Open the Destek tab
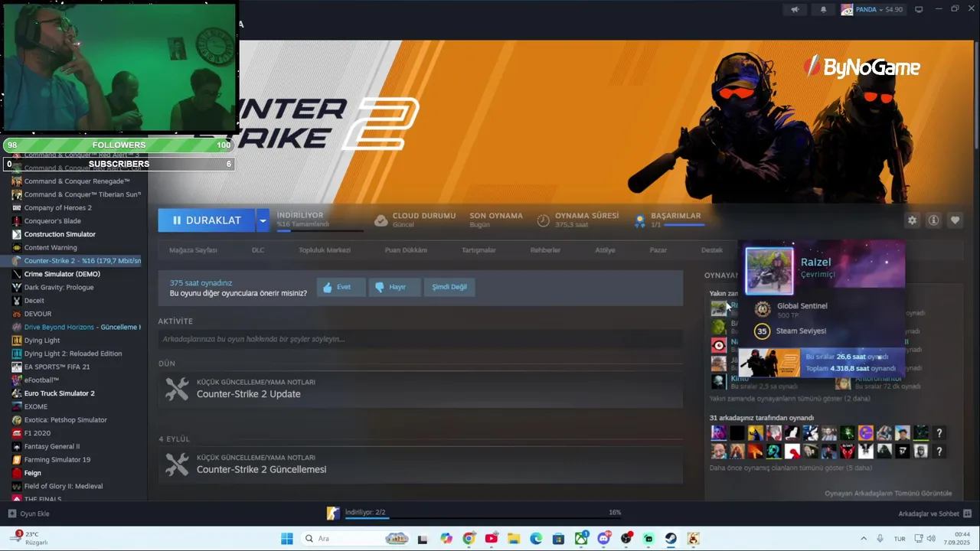Image resolution: width=980 pixels, height=551 pixels. coord(712,250)
